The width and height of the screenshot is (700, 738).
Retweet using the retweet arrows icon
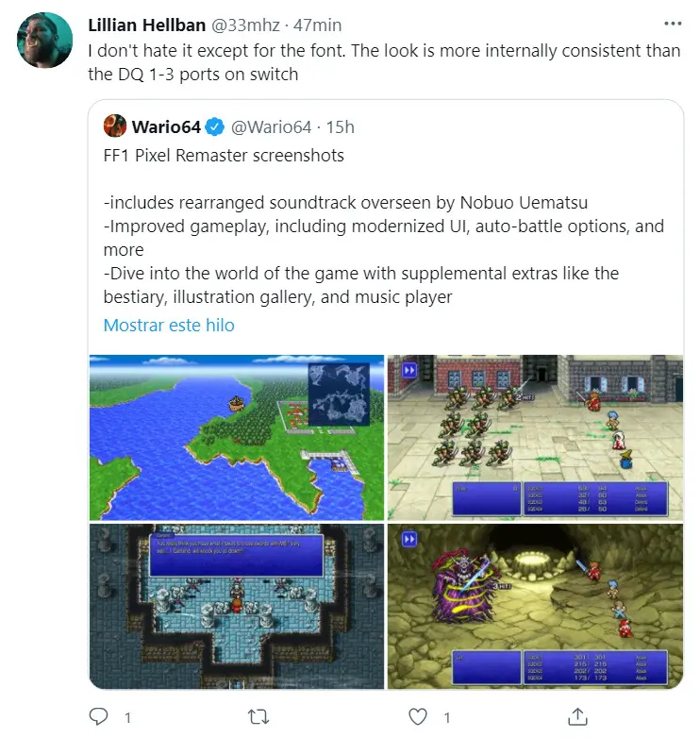point(258,717)
